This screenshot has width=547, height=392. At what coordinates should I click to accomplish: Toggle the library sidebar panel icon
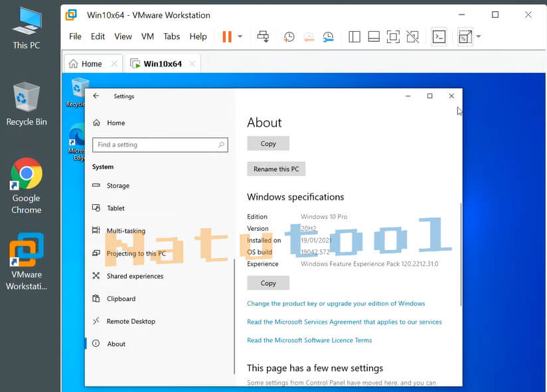pos(354,37)
